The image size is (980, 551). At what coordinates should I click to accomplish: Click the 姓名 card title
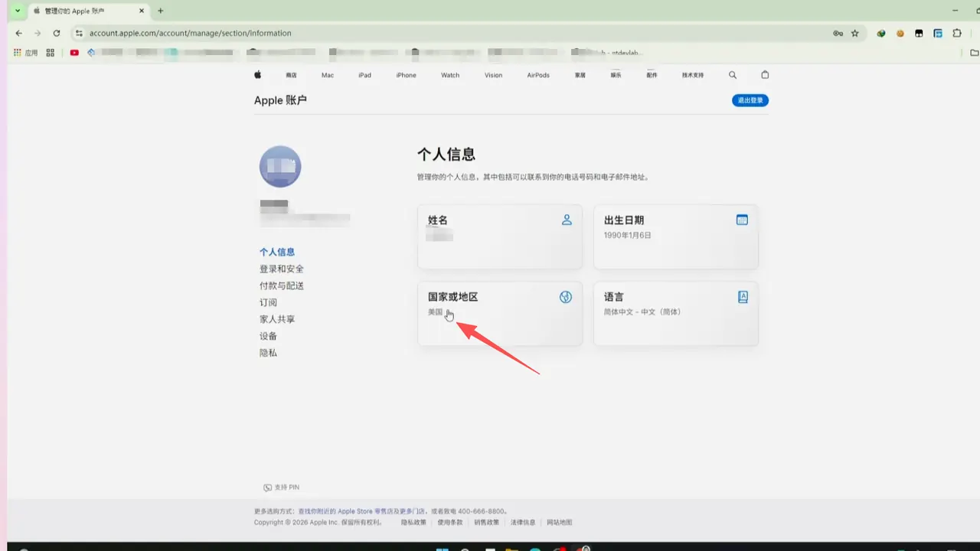(438, 220)
